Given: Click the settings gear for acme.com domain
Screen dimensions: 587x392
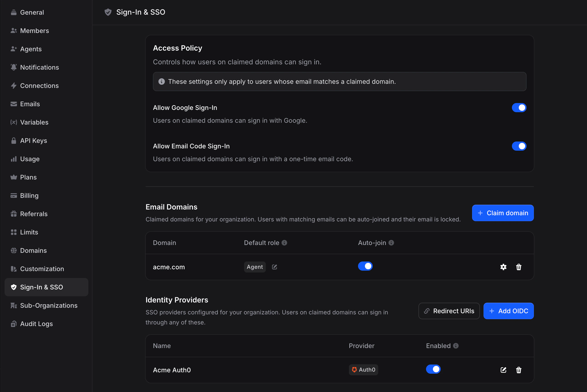Looking at the screenshot, I should point(503,267).
